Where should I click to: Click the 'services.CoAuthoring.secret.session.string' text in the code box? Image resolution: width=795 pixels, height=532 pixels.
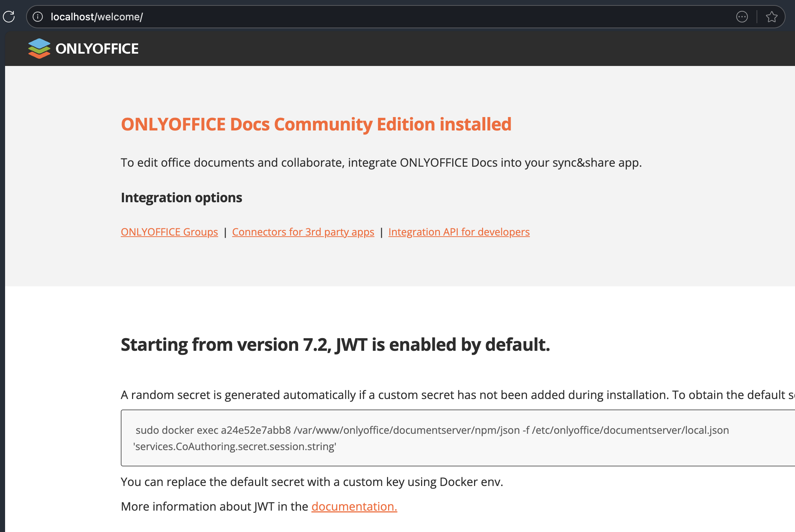click(x=235, y=446)
